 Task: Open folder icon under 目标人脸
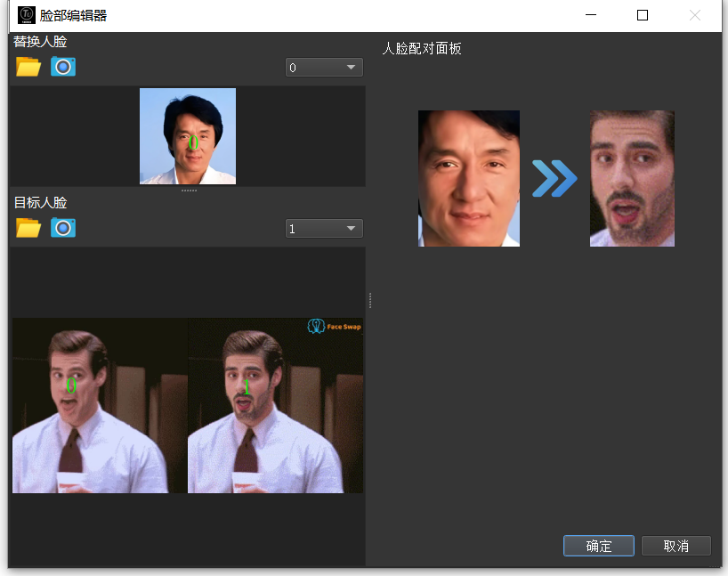tap(28, 228)
